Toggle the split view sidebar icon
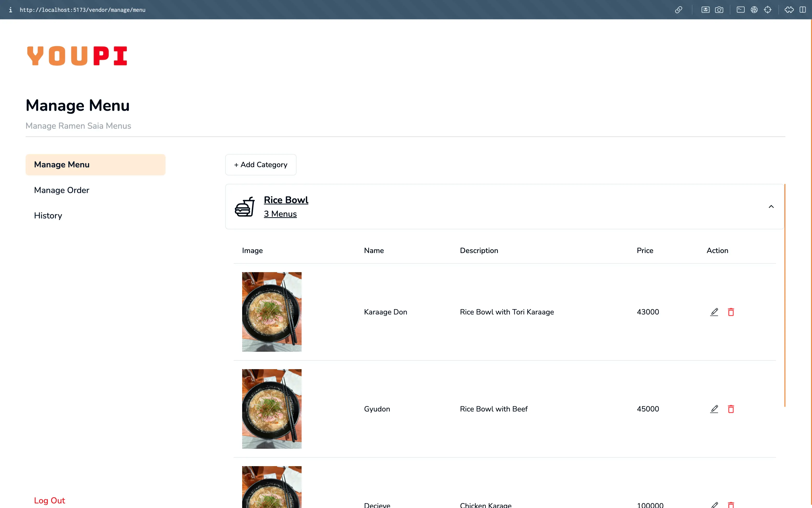The width and height of the screenshot is (812, 508). point(803,10)
